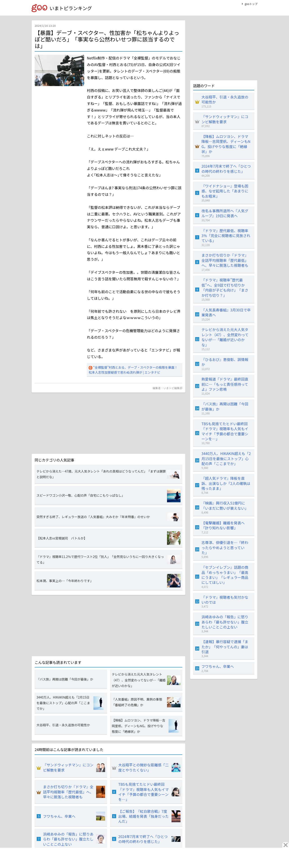Open 『ドラマ』視聴者も気付かないのでは item
The width and height of the screenshot is (289, 868).
tap(225, 599)
